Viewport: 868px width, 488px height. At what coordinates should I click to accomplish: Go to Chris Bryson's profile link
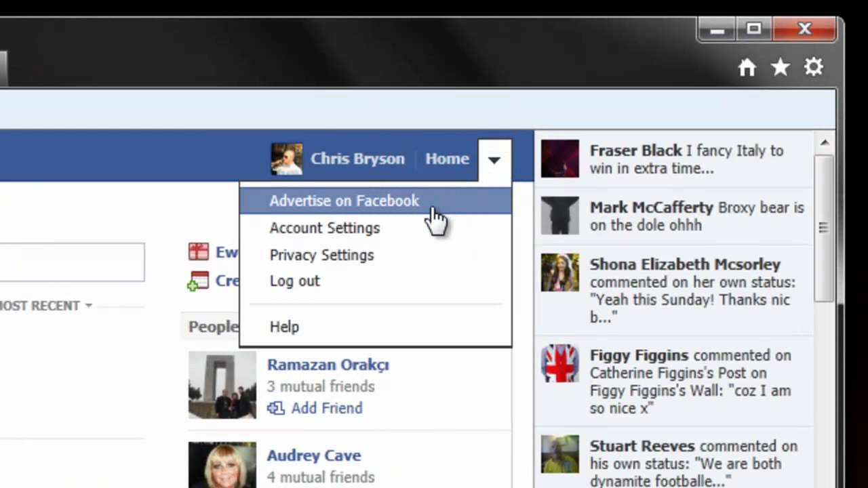(x=357, y=159)
